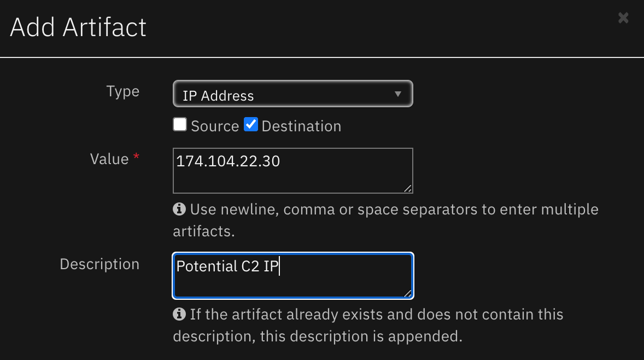The height and width of the screenshot is (360, 644).
Task: Click the arrow on the Type selector
Action: click(x=398, y=94)
